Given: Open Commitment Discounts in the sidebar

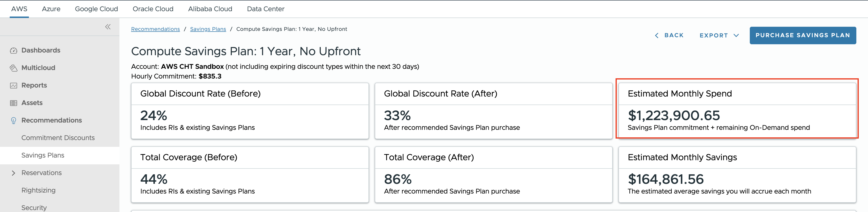Looking at the screenshot, I should tap(58, 138).
